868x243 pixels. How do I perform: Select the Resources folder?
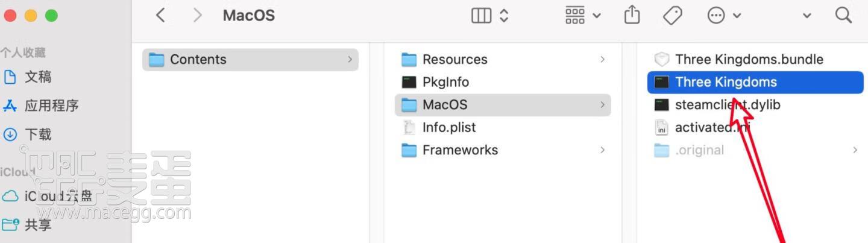click(x=503, y=59)
